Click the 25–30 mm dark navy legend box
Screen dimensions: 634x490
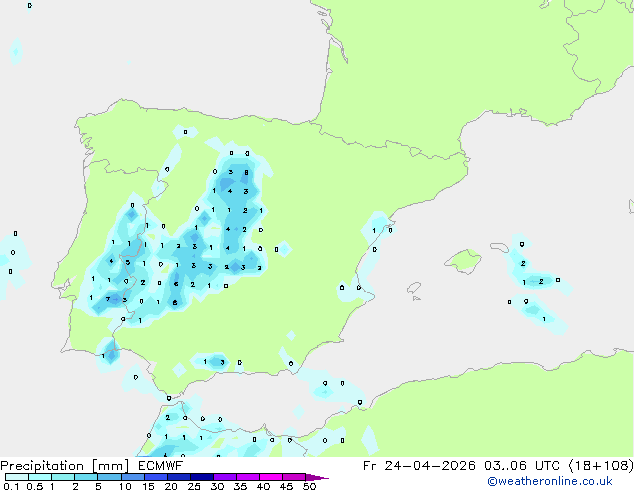(201, 477)
